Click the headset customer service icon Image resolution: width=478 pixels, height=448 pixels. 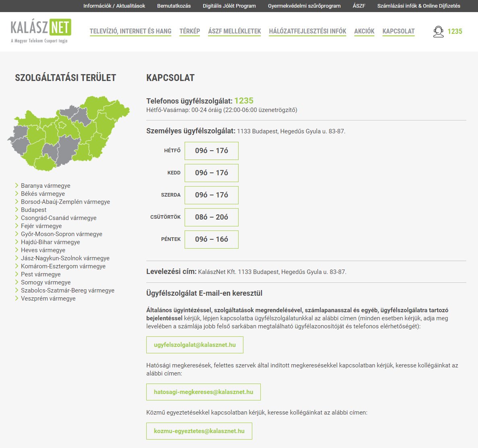439,31
